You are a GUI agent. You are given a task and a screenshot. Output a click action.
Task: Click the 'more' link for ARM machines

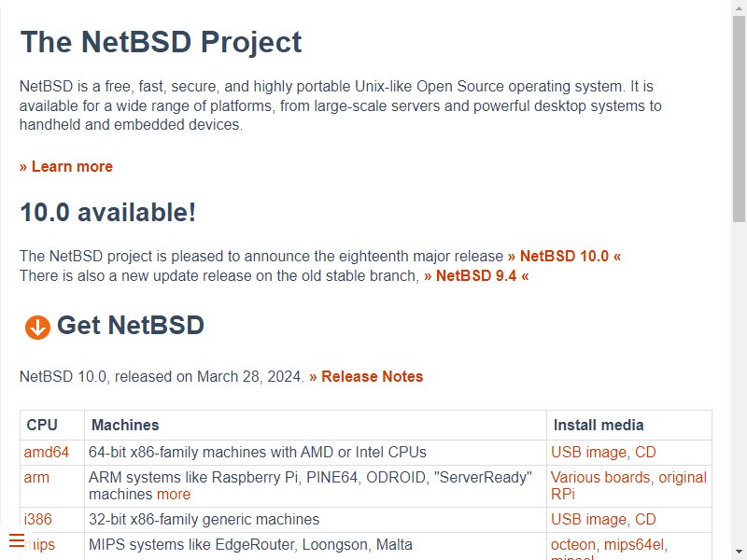[x=174, y=495]
